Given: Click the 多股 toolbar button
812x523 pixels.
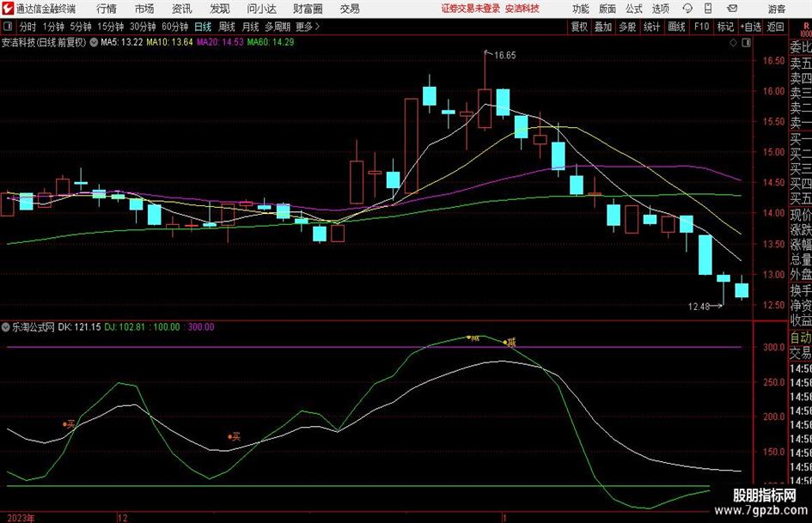Looking at the screenshot, I should pos(627,27).
